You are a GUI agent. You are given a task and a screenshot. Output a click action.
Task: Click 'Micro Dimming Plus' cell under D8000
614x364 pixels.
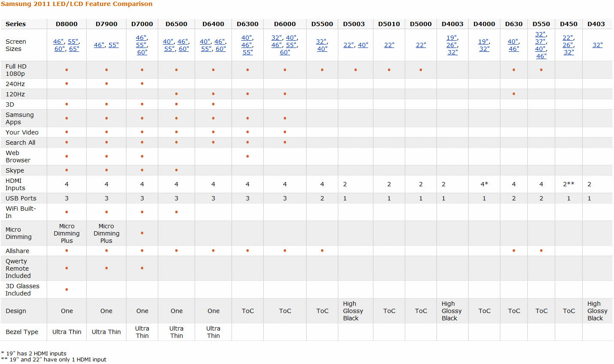click(x=66, y=233)
